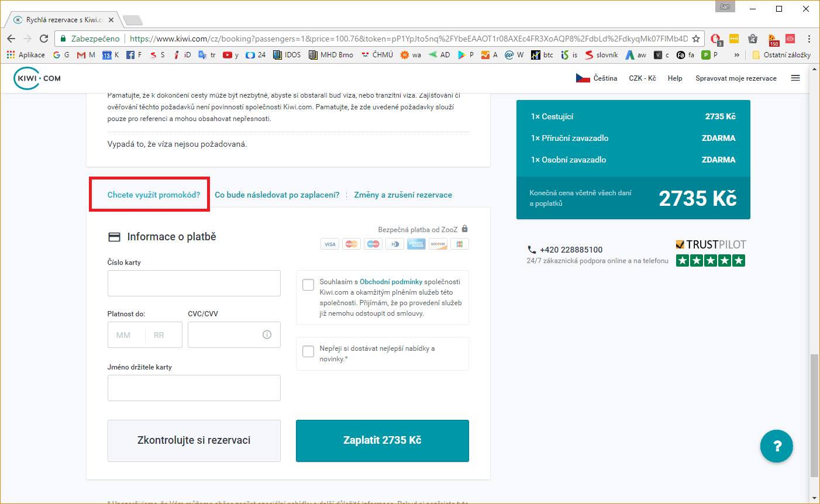This screenshot has width=820, height=504.
Task: Open the slovník bookmark
Action: coord(601,54)
